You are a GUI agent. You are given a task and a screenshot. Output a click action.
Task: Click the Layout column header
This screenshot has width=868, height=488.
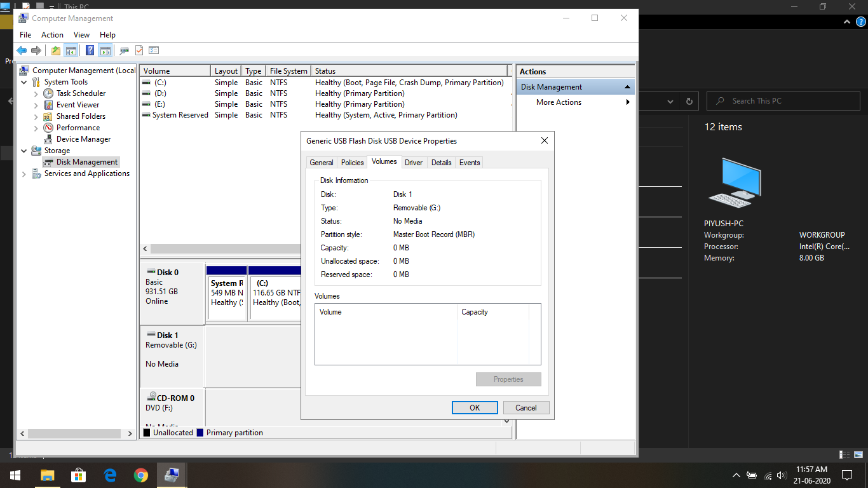226,71
